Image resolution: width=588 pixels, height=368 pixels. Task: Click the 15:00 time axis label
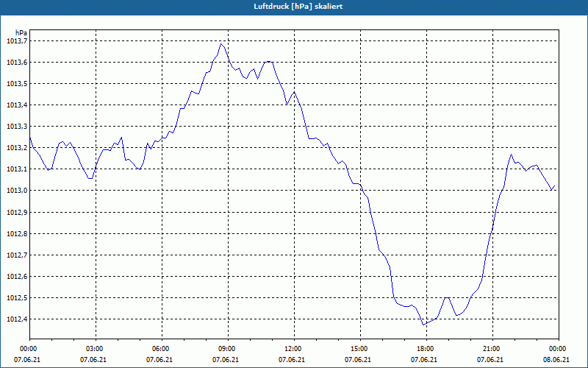coord(360,349)
